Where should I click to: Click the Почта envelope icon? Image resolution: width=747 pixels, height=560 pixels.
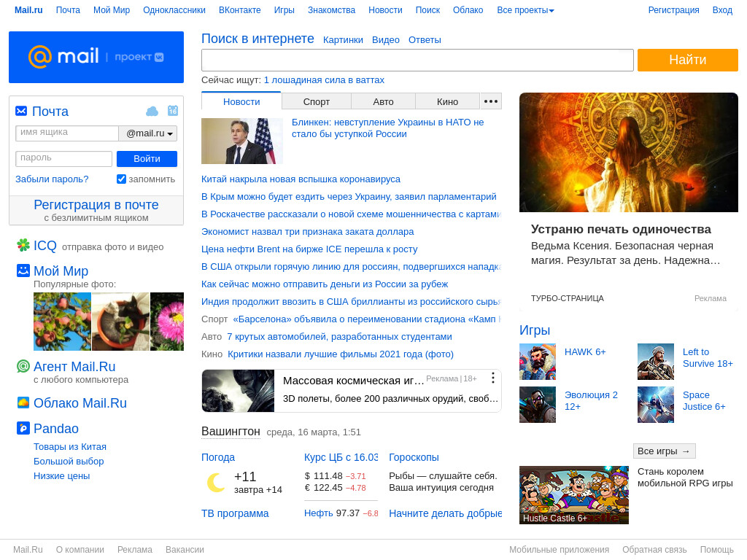(21, 111)
